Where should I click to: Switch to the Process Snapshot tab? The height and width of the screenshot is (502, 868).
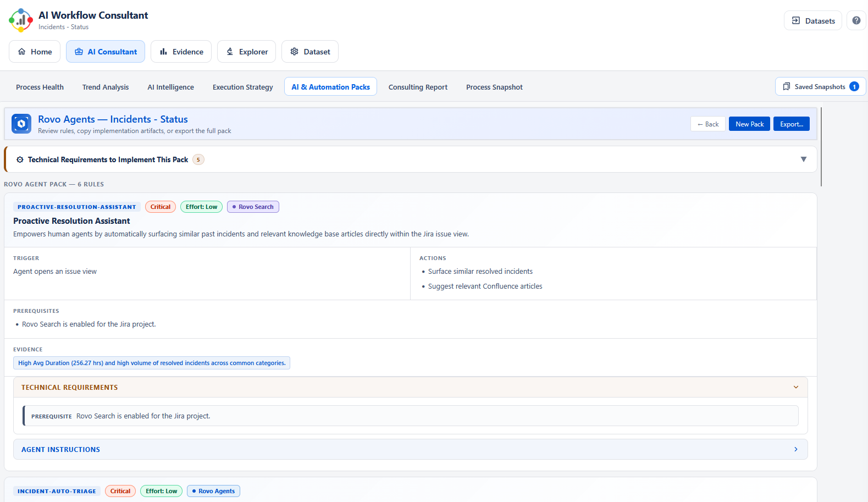tap(494, 87)
